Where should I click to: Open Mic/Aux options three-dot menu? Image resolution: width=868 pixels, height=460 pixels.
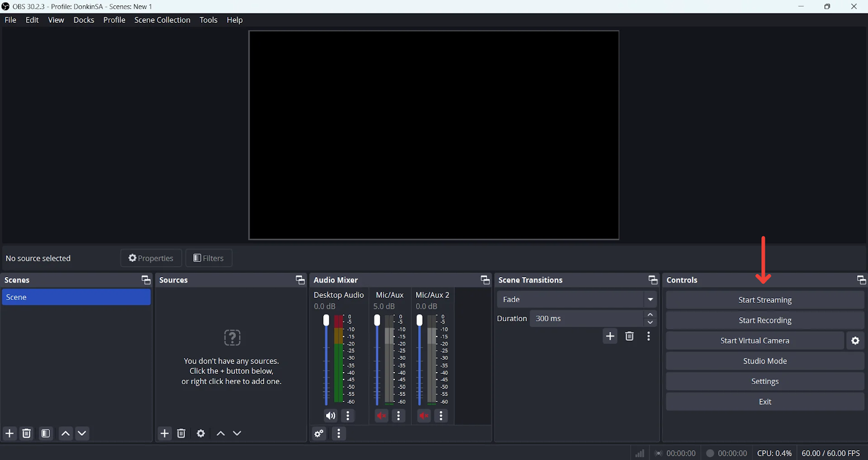tap(399, 416)
